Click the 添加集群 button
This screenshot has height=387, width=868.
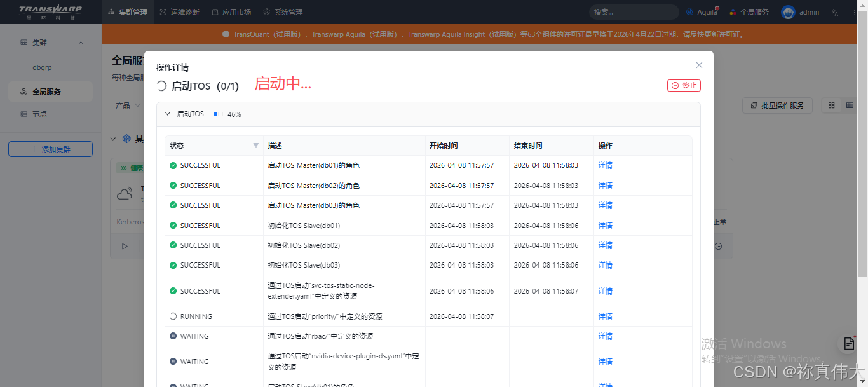tap(50, 149)
